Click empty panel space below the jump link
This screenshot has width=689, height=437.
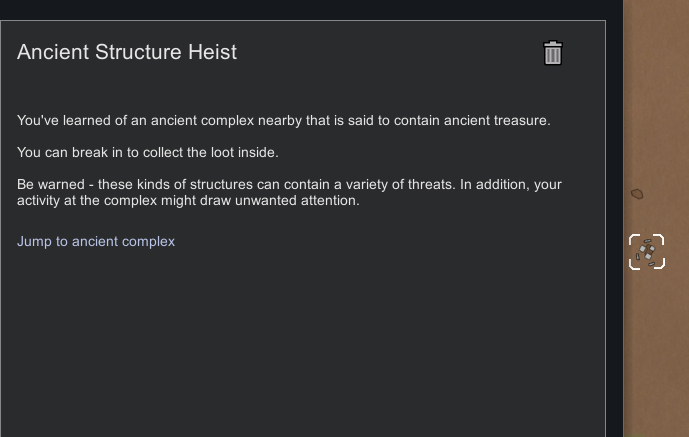(300, 340)
